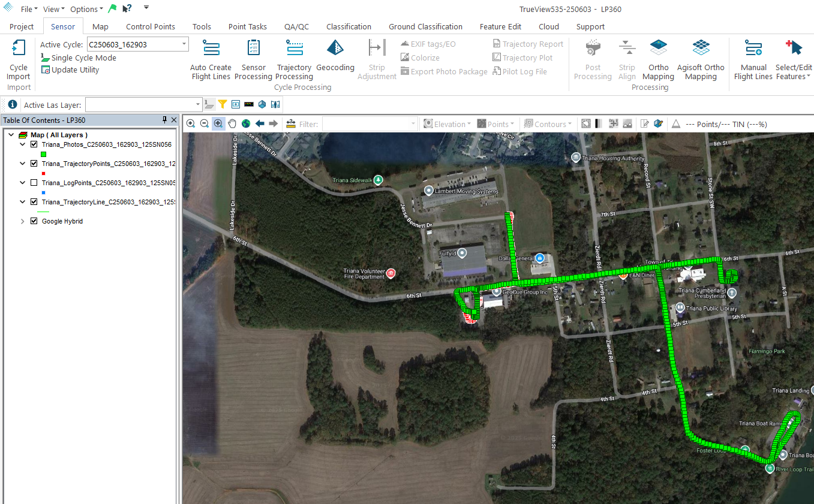Open the quick access toolbar customize arrow
The height and width of the screenshot is (504, 814).
point(146,7)
